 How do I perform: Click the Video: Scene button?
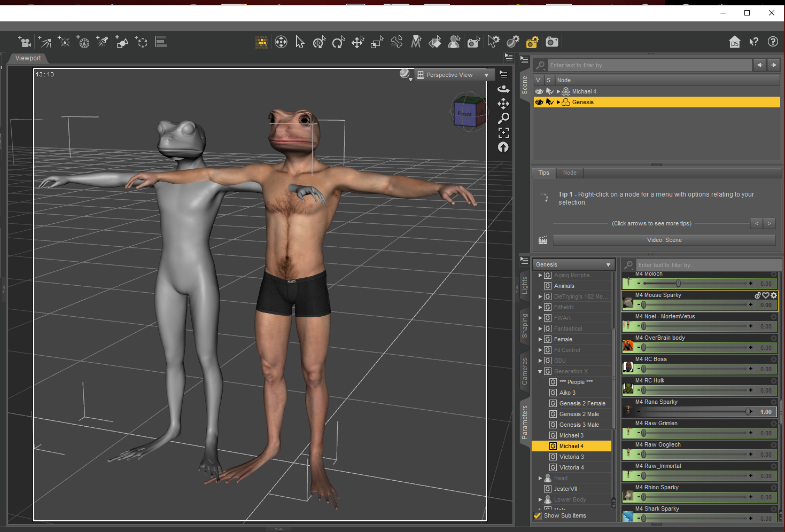click(664, 240)
